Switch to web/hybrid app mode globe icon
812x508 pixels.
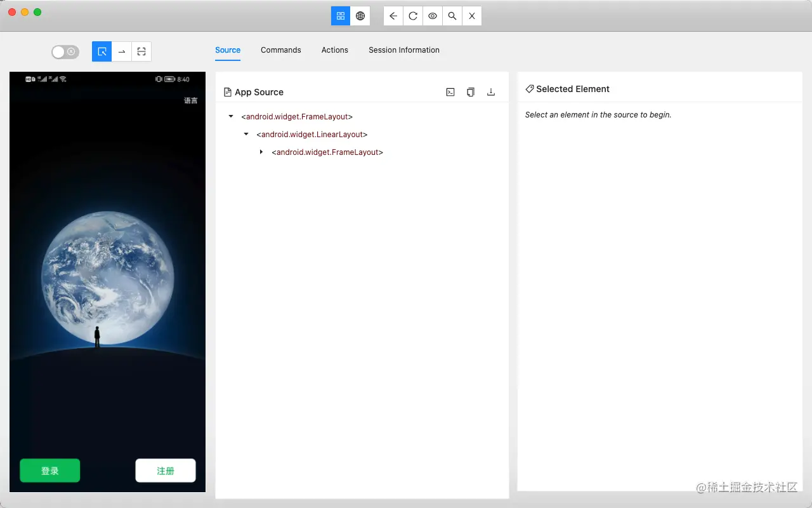click(x=360, y=16)
